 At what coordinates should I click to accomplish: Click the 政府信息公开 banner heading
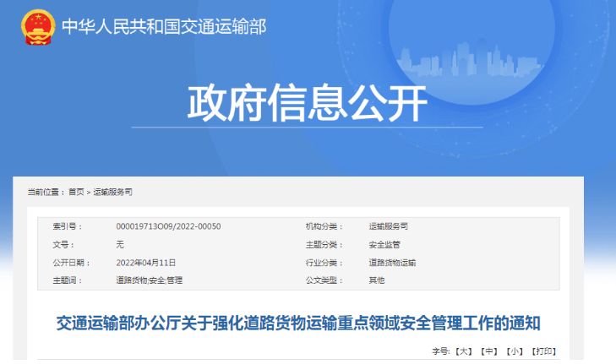pyautogui.click(x=308, y=103)
